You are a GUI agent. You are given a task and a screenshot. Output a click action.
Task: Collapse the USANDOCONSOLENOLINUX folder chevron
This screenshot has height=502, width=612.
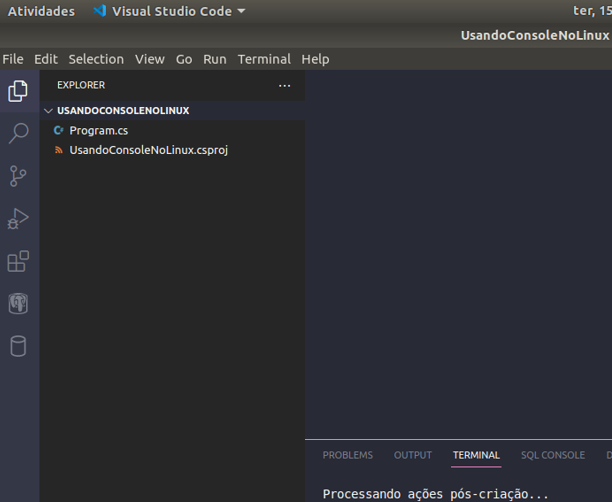[x=48, y=111]
